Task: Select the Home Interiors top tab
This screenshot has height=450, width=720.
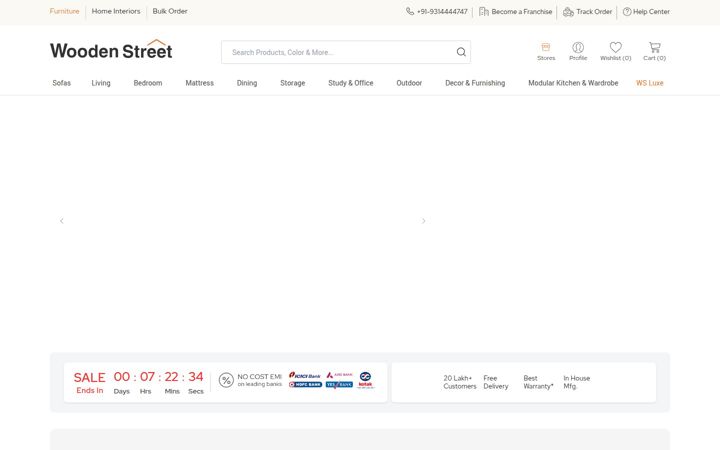Action: (x=116, y=11)
